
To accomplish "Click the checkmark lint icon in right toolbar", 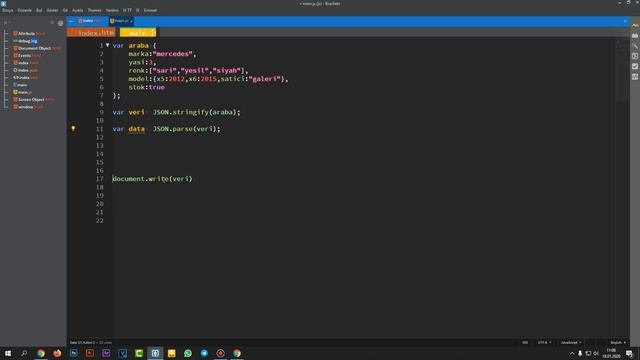I will click(x=635, y=67).
